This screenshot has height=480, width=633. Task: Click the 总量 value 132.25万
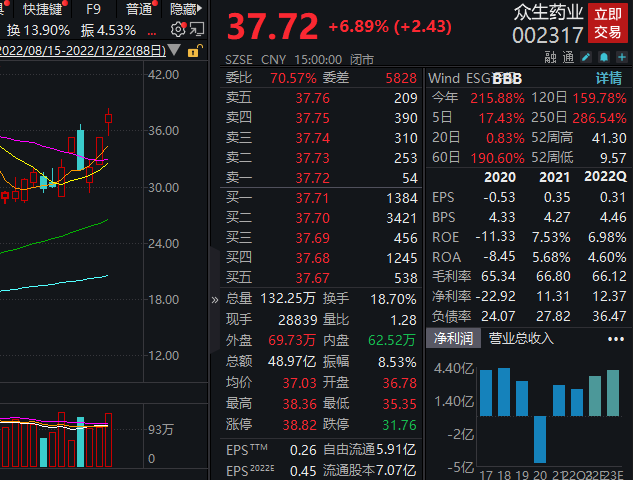point(287,299)
